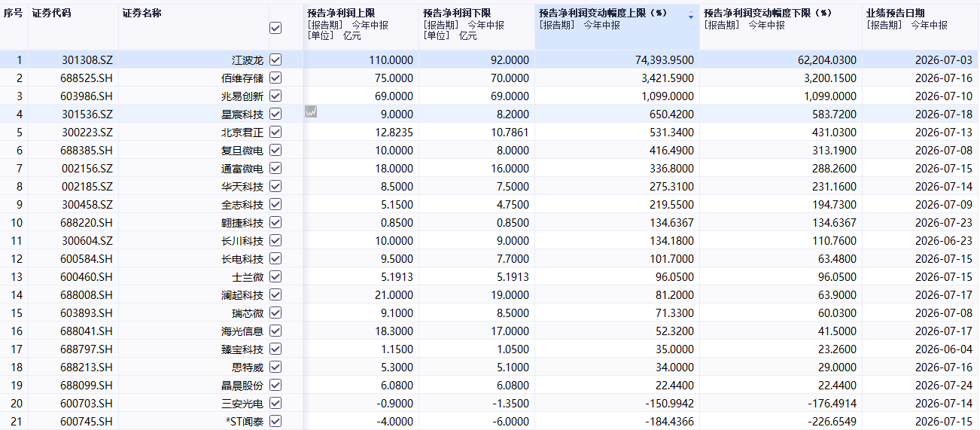This screenshot has width=980, height=430.
Task: Click the value -226.6549
Action: [832, 421]
